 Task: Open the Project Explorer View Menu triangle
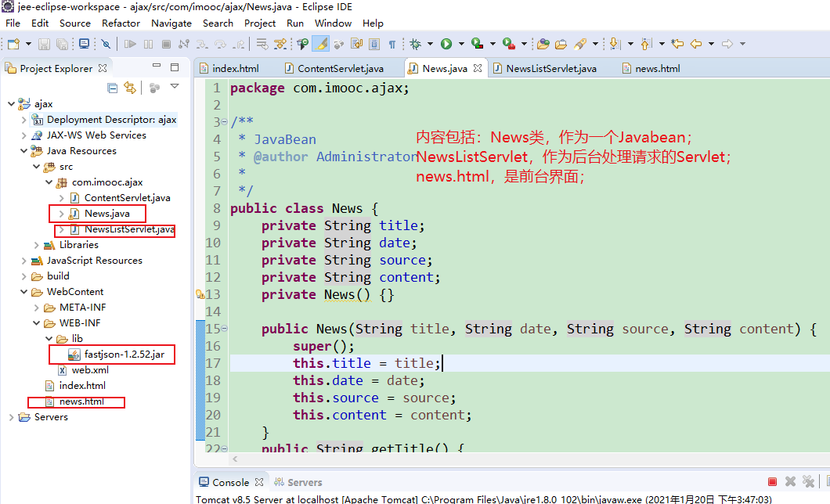(175, 86)
